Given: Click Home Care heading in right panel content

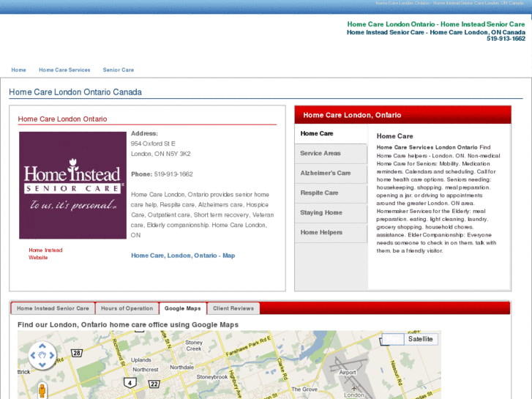Looking at the screenshot, I should pos(394,136).
